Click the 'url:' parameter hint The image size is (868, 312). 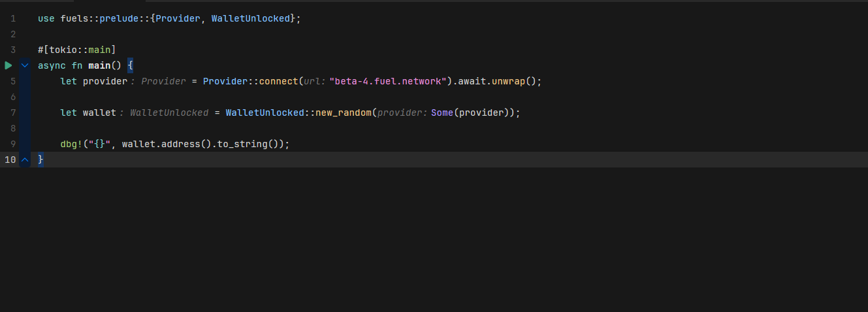tap(315, 81)
